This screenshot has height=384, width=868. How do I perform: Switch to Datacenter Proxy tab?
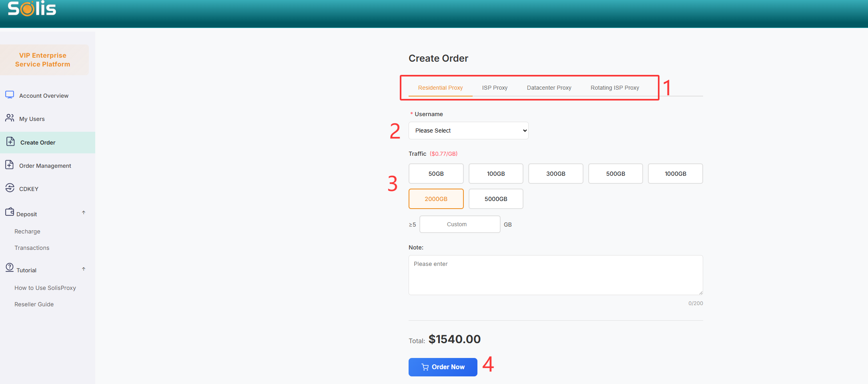point(549,88)
